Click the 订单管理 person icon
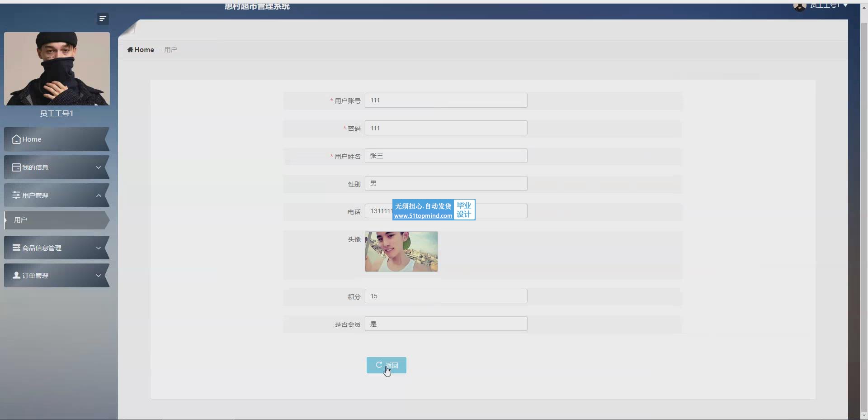Viewport: 868px width, 420px height. tap(16, 275)
